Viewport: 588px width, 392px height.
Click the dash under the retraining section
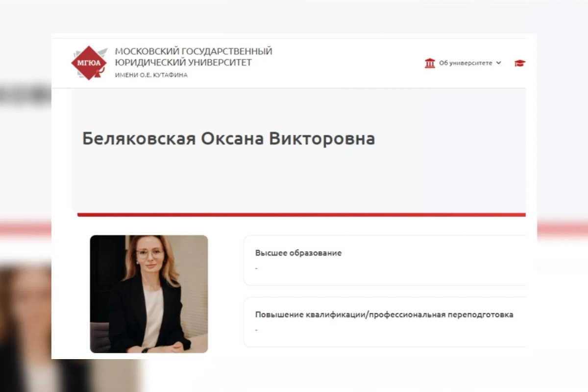tap(255, 330)
